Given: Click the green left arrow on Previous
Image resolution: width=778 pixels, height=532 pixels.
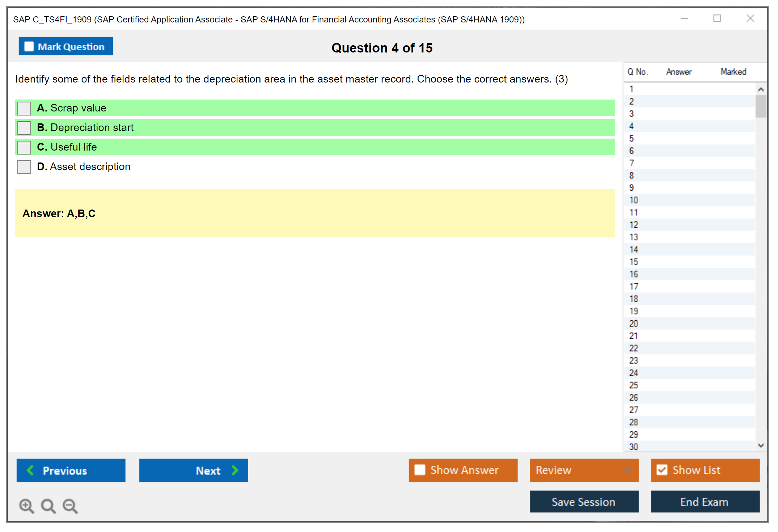Looking at the screenshot, I should tap(31, 470).
